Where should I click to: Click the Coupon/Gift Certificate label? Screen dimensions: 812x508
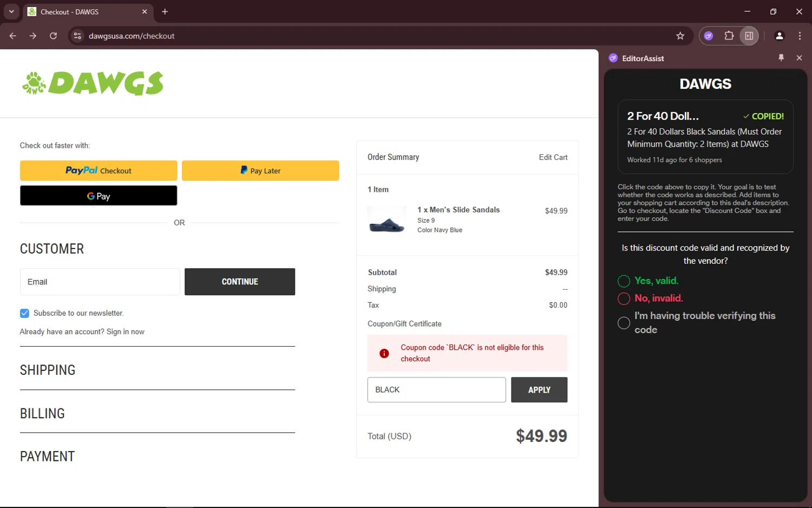404,324
